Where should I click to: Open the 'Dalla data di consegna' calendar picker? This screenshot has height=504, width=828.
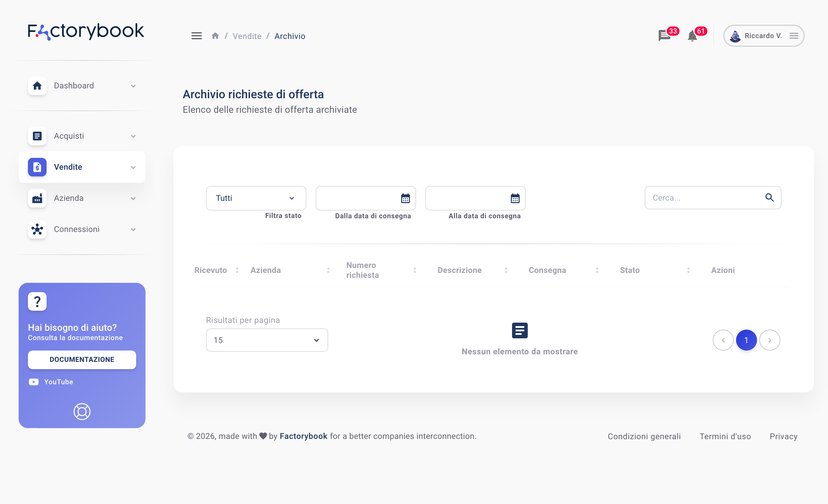click(x=405, y=198)
